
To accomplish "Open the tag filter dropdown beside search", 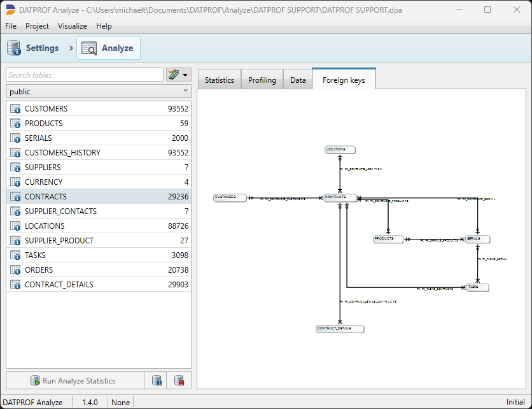I will (x=179, y=75).
